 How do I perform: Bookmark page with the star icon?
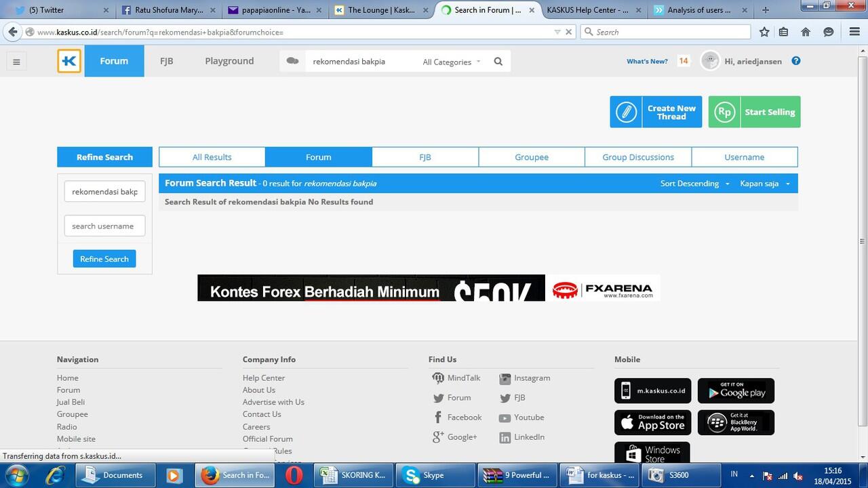point(764,32)
